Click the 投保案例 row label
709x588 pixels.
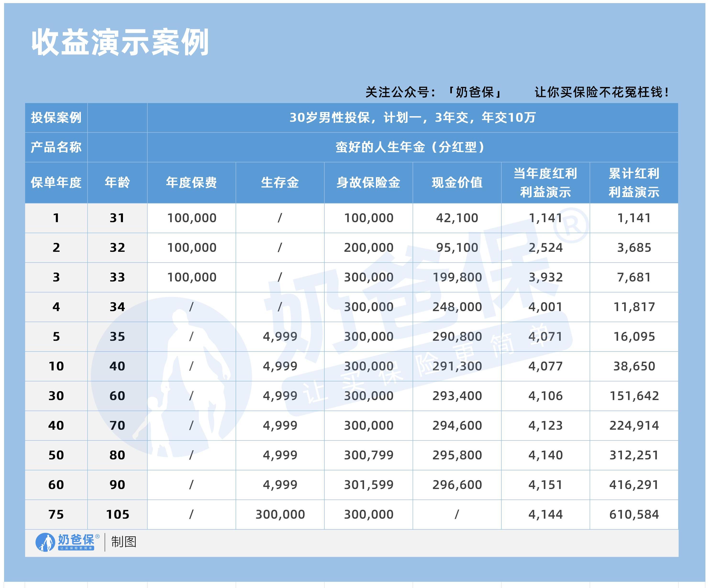[x=56, y=117]
